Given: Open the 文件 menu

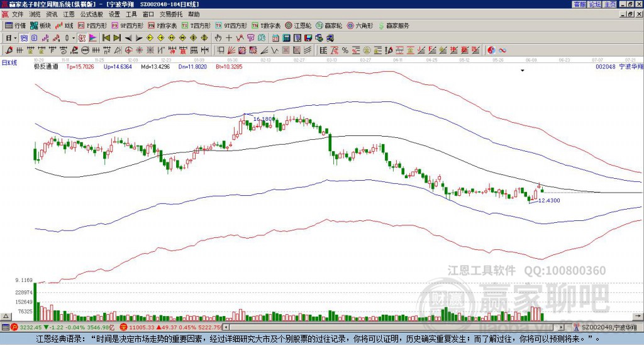Looking at the screenshot, I should pyautogui.click(x=18, y=14).
